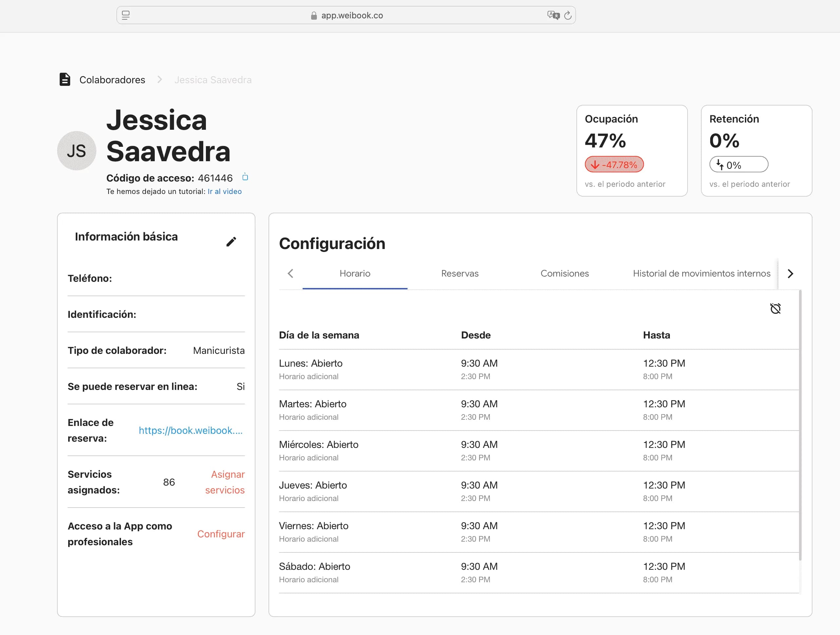Click the document icon beside Colaboradores
Screen dimensions: 840x635
[x=65, y=80]
